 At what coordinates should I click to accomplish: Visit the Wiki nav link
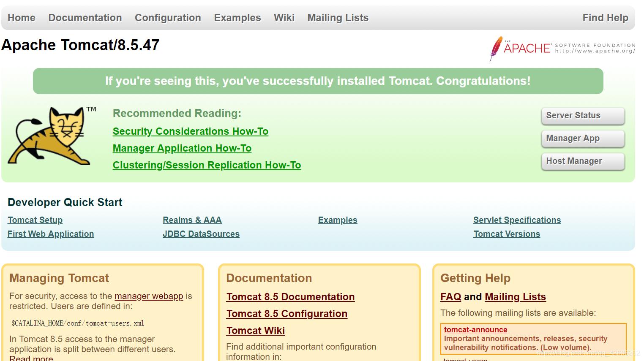(284, 18)
